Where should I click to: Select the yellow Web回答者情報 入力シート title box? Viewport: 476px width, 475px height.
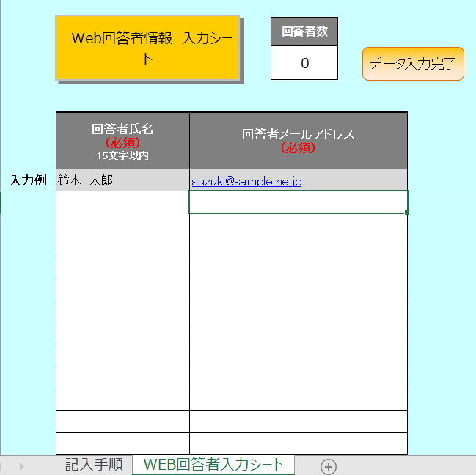(148, 48)
